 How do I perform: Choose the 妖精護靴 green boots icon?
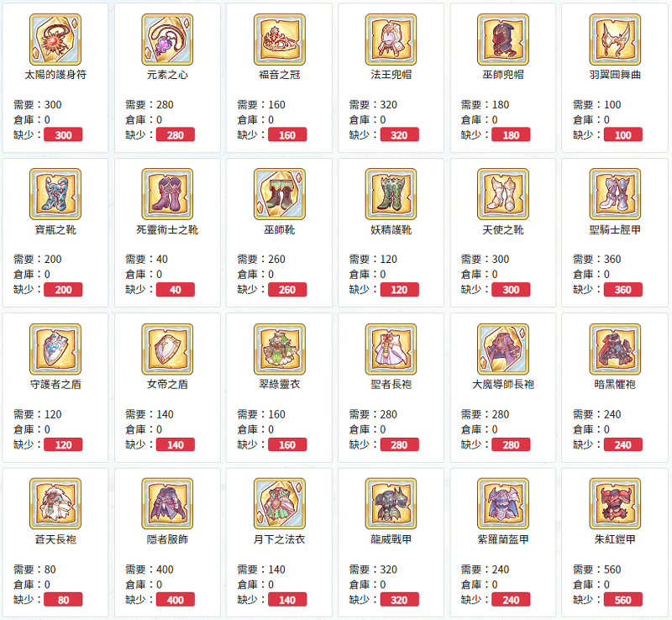pyautogui.click(x=391, y=194)
